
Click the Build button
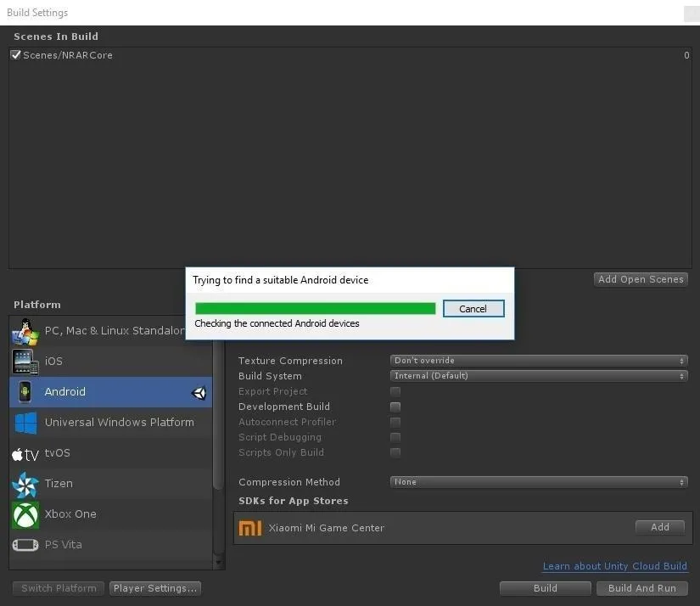click(x=545, y=588)
